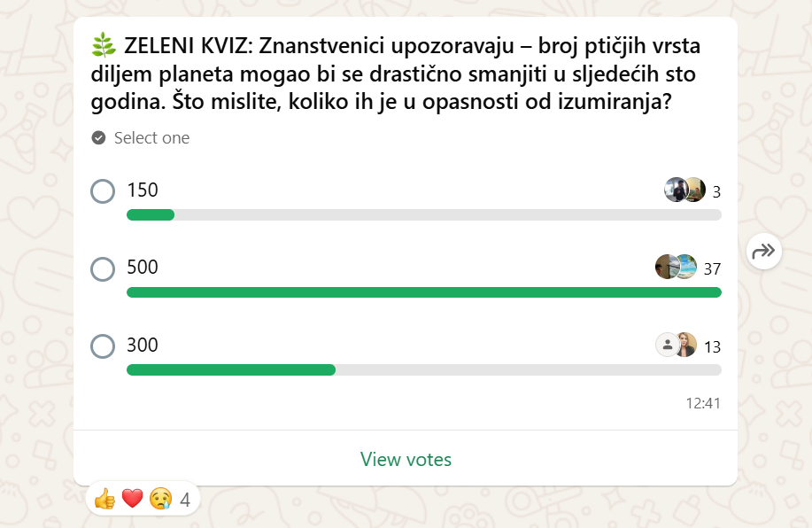
Task: Click the ZELENI KVIZ poll question text
Action: tap(396, 74)
